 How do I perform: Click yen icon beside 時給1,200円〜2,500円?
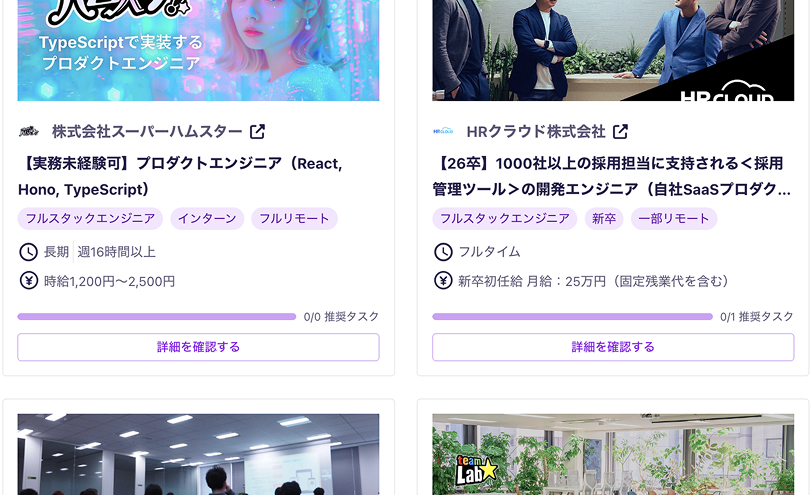(x=28, y=281)
